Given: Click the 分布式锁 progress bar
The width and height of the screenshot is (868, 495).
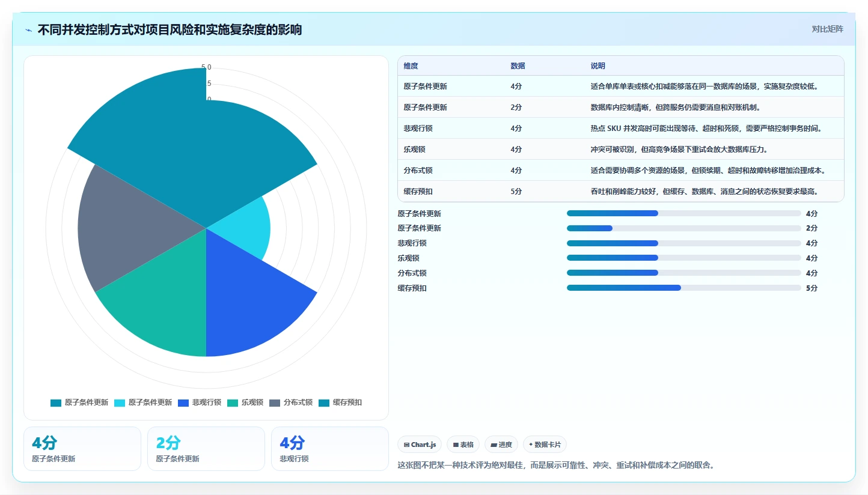Looking at the screenshot, I should click(x=684, y=273).
